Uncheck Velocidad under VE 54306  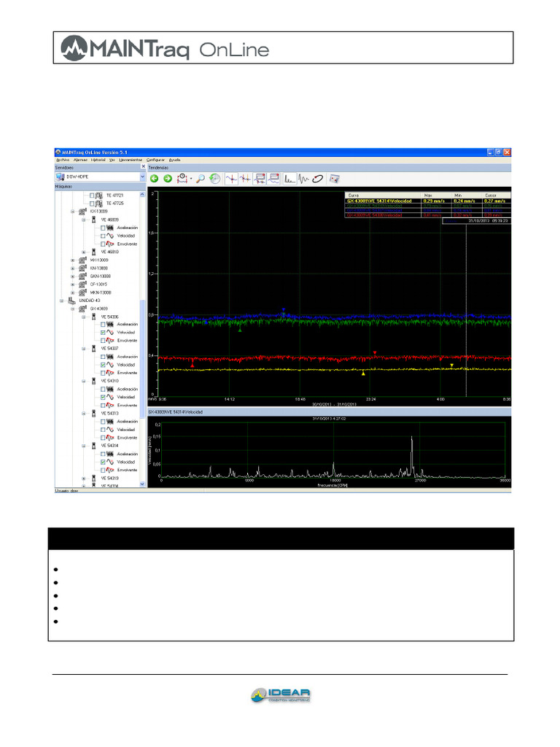104,333
